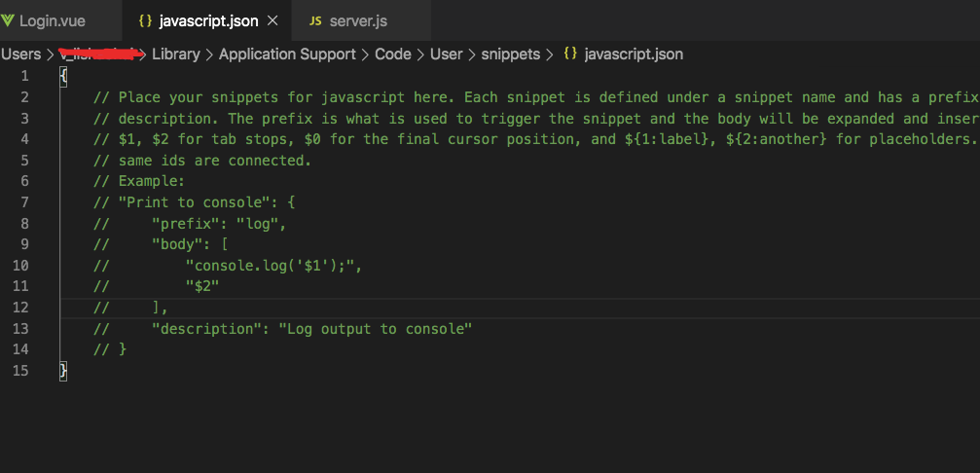Open the Application Support breadcrumb
980x473 pixels.
tap(287, 55)
